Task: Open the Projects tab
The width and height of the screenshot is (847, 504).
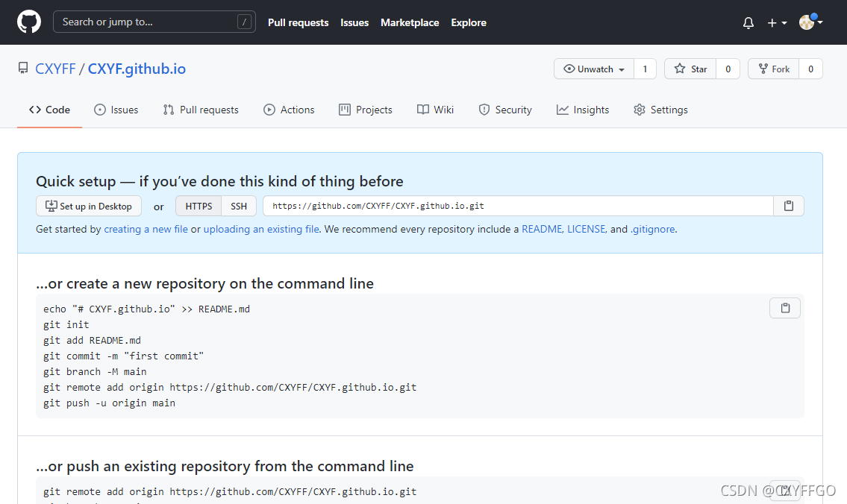Action: pos(366,110)
